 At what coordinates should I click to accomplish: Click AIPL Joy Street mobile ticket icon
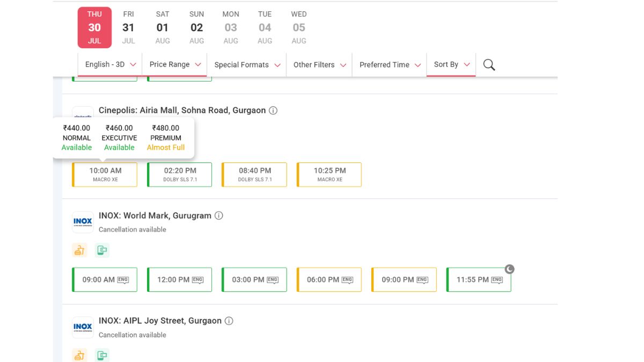coord(103,355)
